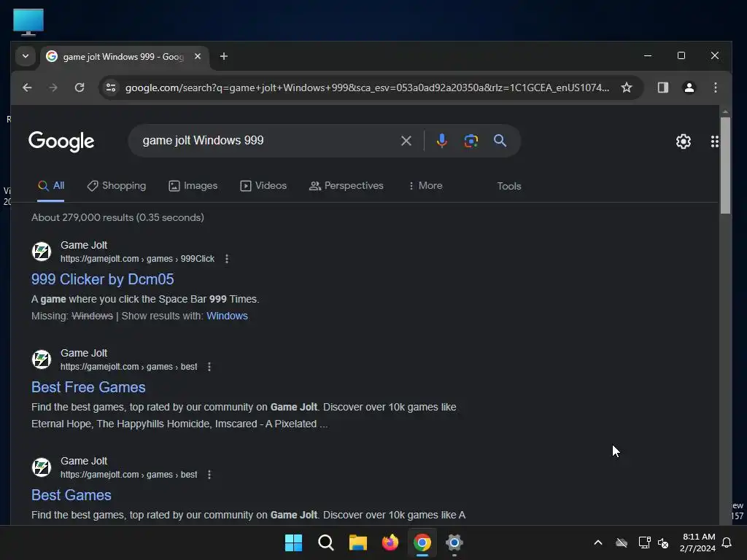
Task: Open the Windows Start menu
Action: (293, 542)
